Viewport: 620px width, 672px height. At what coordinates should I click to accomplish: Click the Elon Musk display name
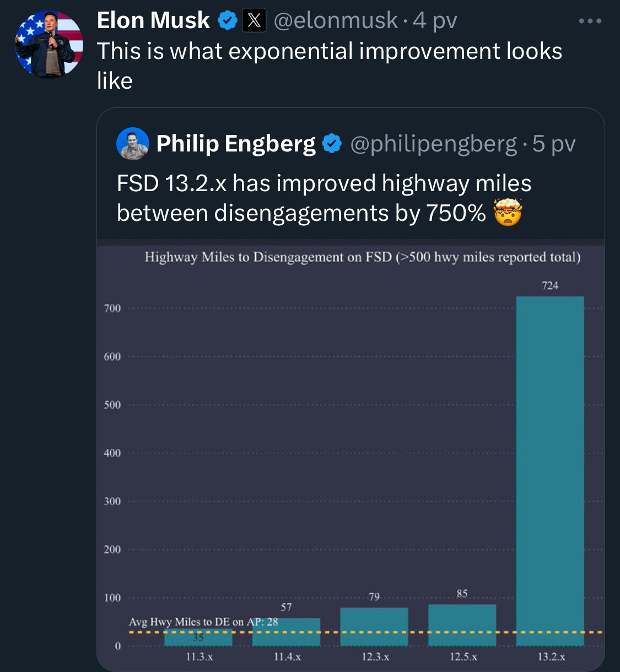(153, 21)
